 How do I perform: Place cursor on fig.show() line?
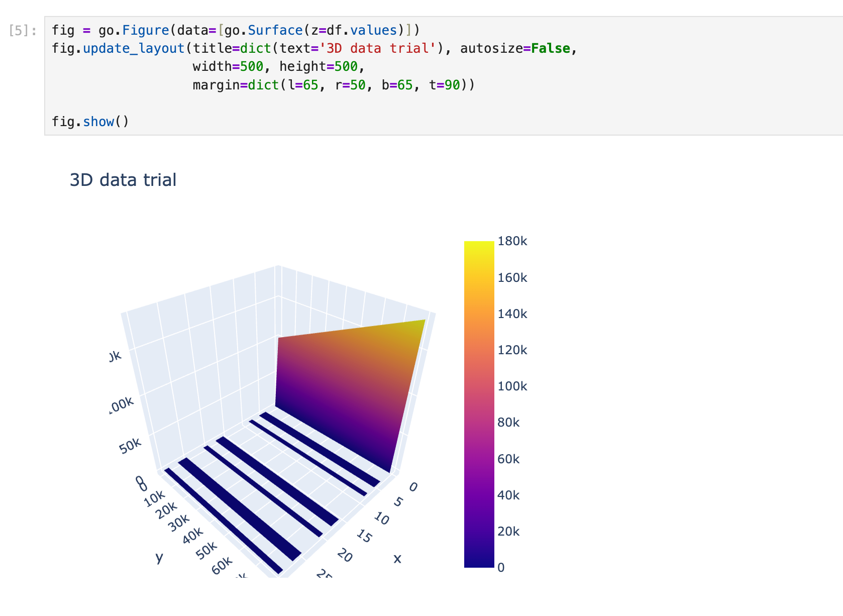pos(90,122)
